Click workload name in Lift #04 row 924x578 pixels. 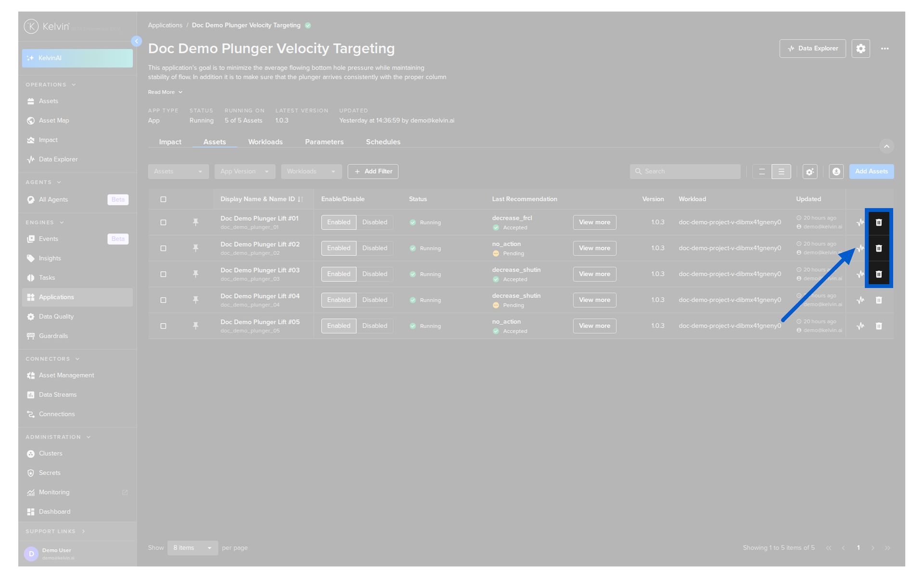click(x=730, y=300)
